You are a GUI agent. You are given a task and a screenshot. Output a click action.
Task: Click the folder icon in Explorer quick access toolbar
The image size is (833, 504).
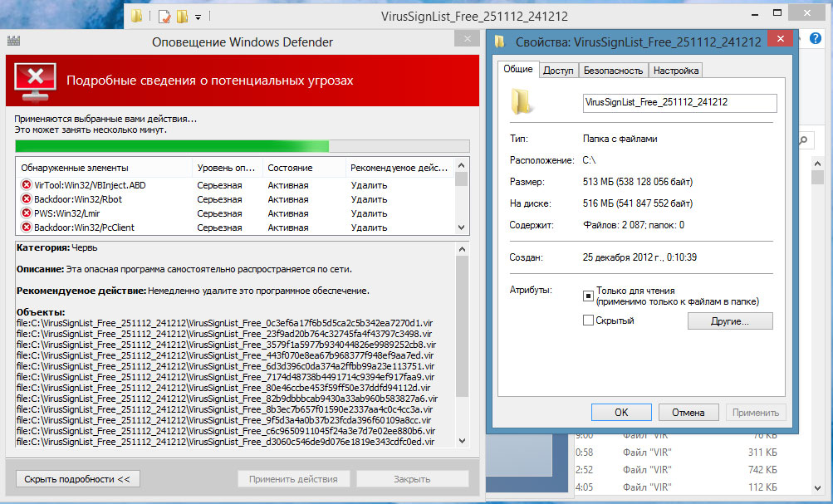point(137,16)
